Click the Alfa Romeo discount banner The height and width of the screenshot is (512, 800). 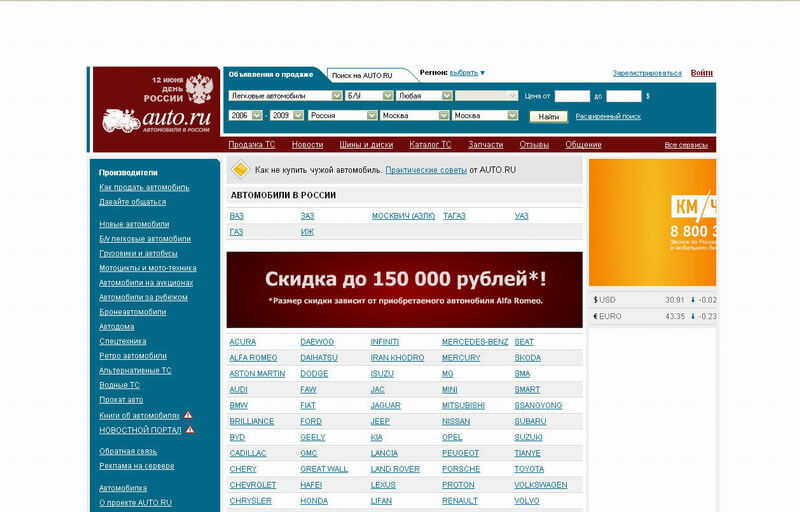[x=405, y=290]
